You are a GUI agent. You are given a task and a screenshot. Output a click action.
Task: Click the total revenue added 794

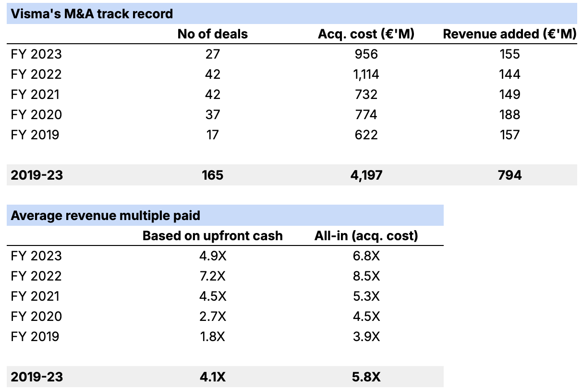(509, 175)
